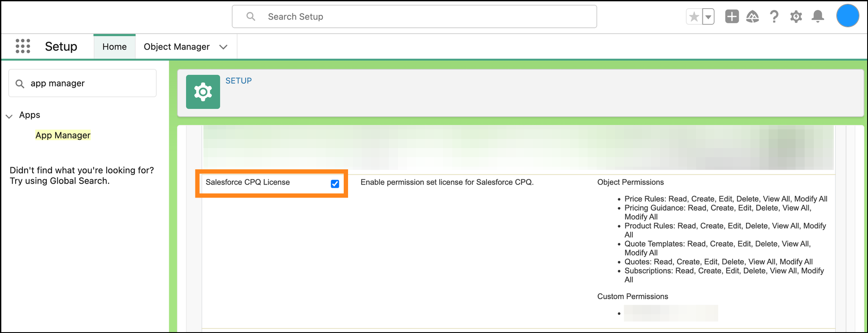
Task: Click the Pricing Guidance permissions line
Action: pyautogui.click(x=718, y=212)
